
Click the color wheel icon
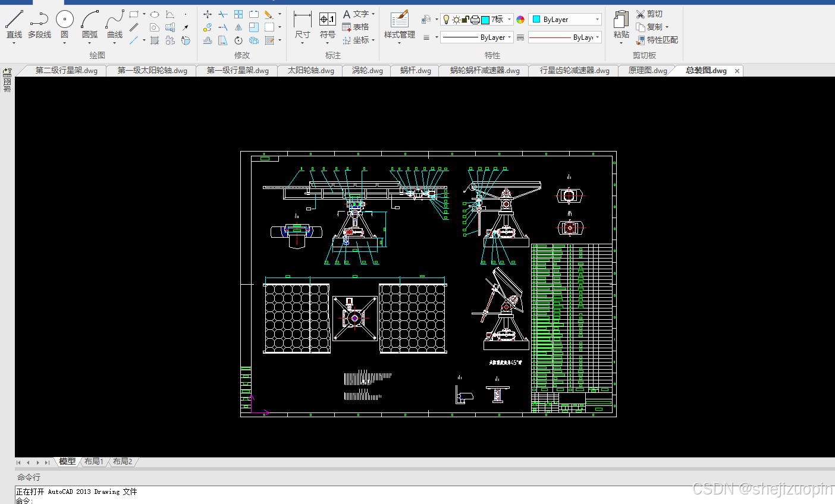pyautogui.click(x=520, y=20)
